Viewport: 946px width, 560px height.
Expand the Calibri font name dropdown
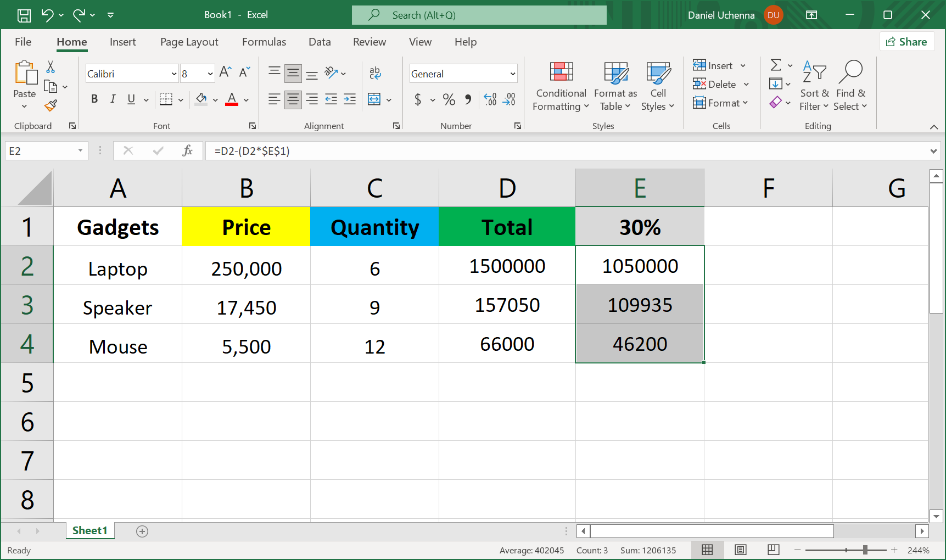173,74
